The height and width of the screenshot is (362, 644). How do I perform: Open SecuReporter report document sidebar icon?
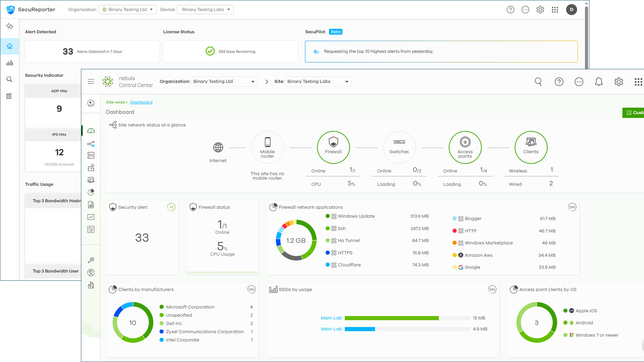click(10, 96)
